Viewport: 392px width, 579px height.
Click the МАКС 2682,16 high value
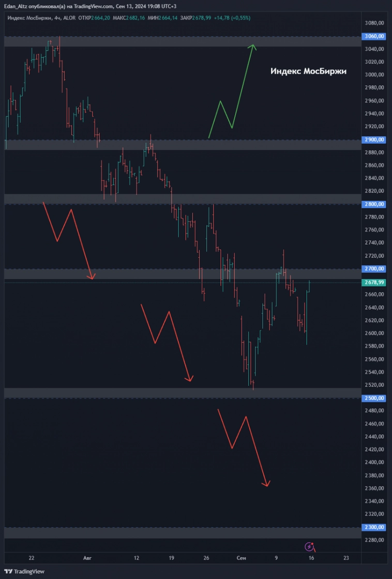[x=129, y=18]
